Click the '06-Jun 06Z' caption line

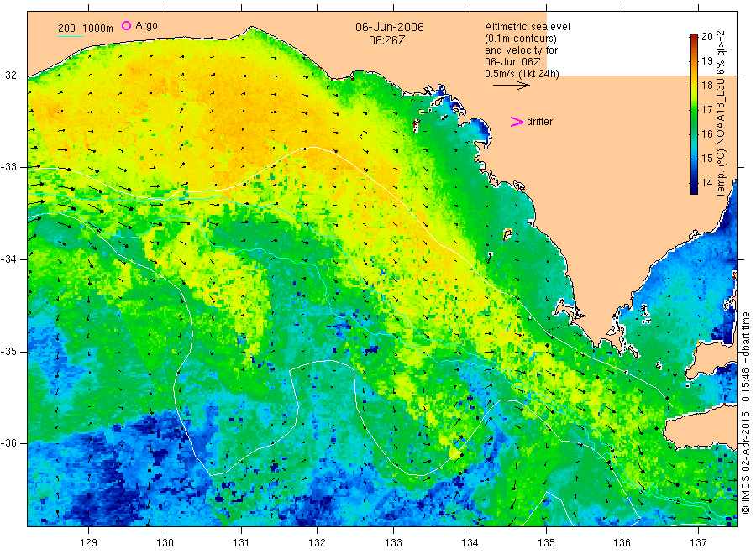click(512, 62)
